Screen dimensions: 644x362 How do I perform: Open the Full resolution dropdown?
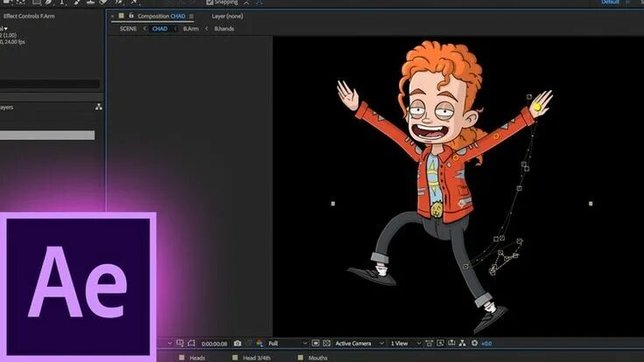288,343
